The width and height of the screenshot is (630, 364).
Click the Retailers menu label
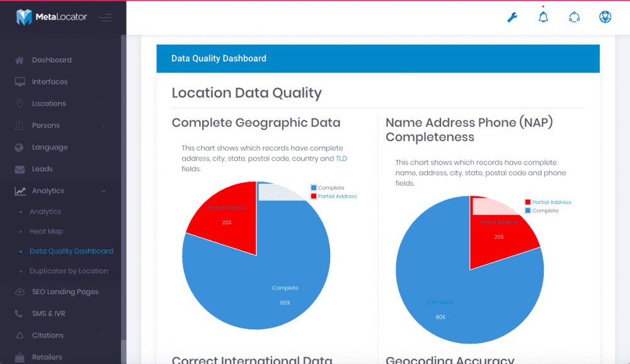47,357
